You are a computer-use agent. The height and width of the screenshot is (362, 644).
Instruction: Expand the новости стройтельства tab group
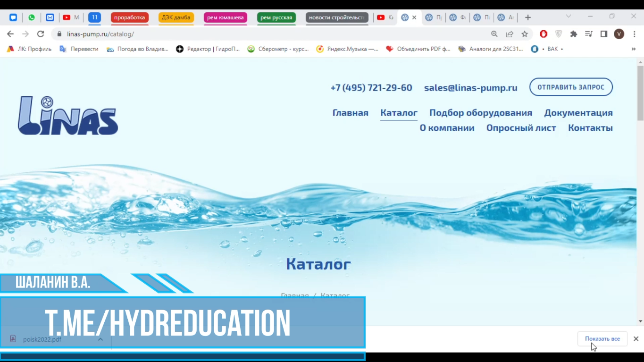(337, 17)
